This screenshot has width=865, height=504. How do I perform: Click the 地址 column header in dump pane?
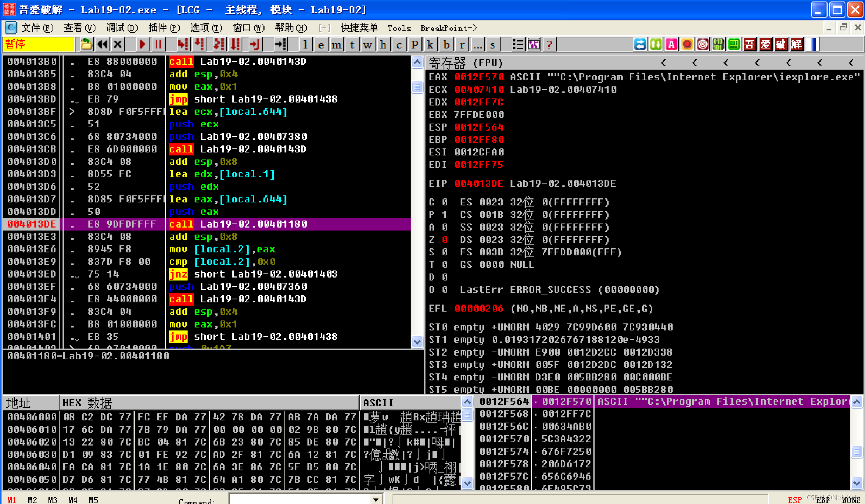click(31, 403)
